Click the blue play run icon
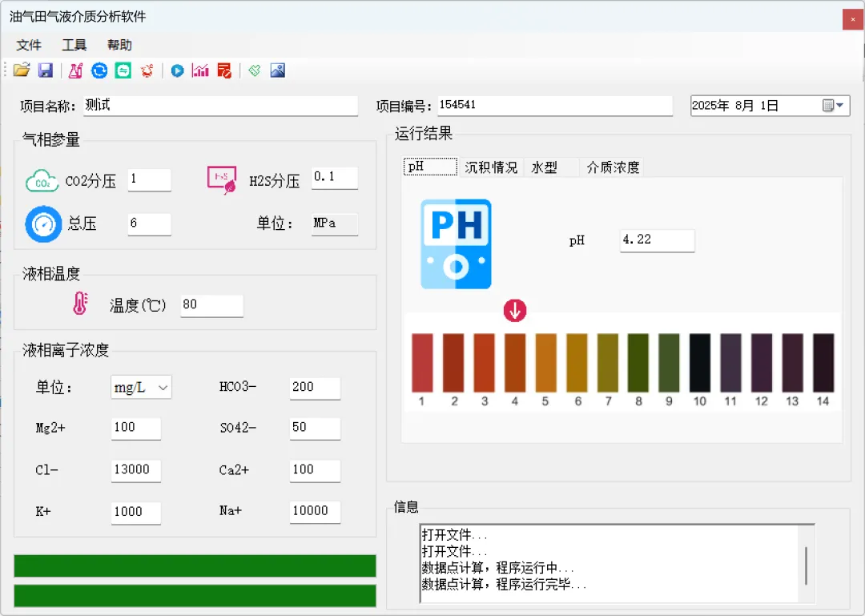 tap(177, 70)
